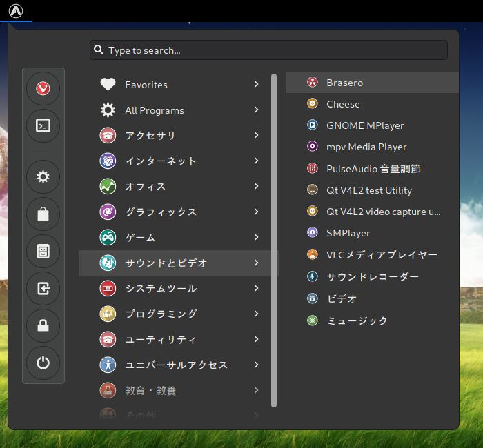
Task: Launch Cheese application
Action: 373,104
